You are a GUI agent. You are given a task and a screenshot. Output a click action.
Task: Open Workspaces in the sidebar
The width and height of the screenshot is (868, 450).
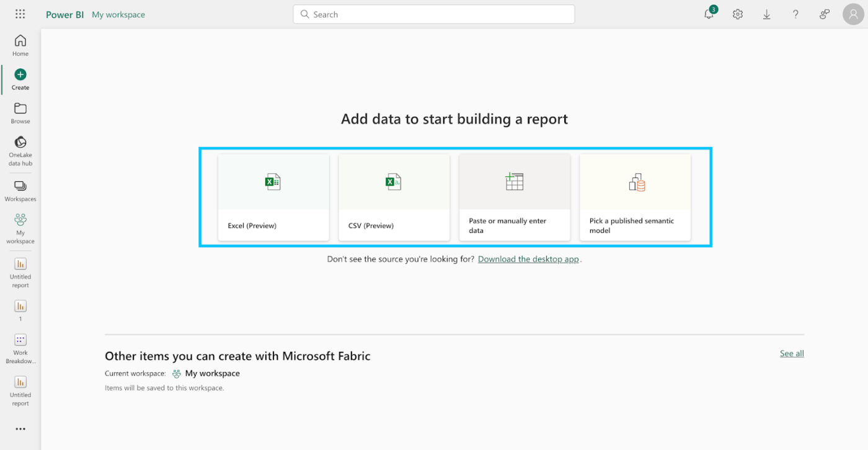click(20, 191)
